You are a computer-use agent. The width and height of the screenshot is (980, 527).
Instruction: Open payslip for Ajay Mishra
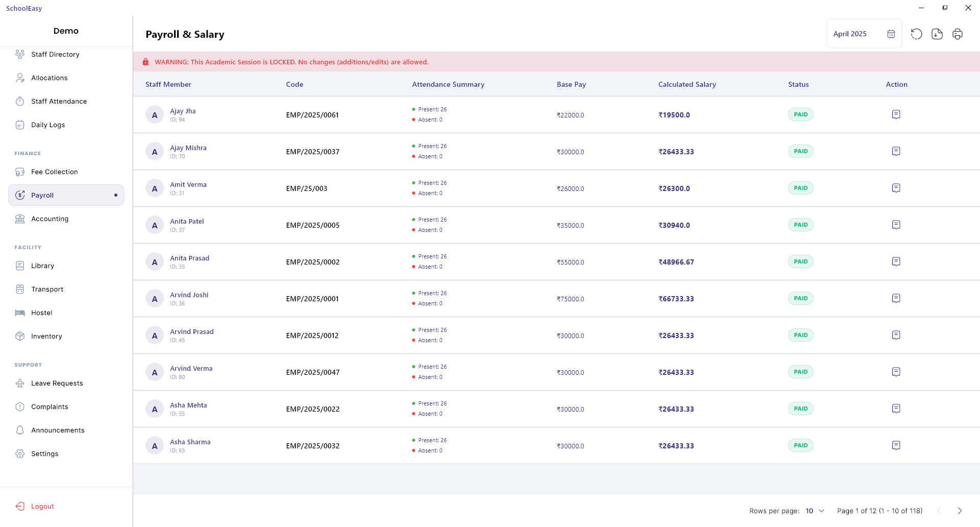tap(896, 151)
